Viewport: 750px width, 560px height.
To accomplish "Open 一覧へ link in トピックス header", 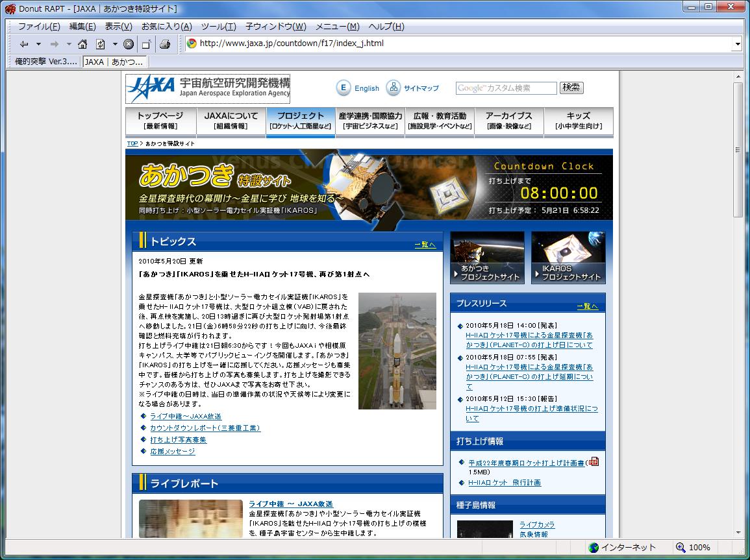I will [x=425, y=245].
